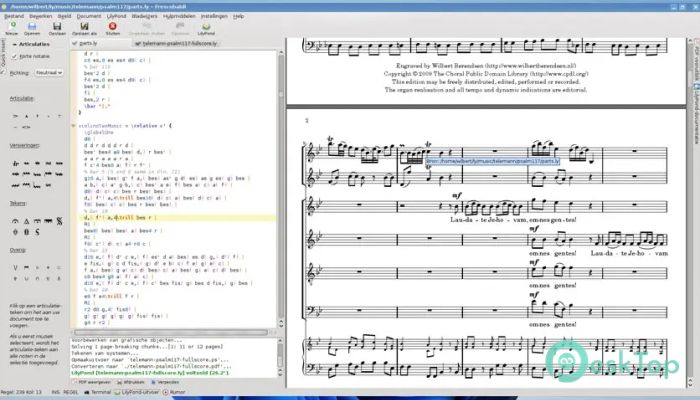Open the Help menu

(238, 16)
